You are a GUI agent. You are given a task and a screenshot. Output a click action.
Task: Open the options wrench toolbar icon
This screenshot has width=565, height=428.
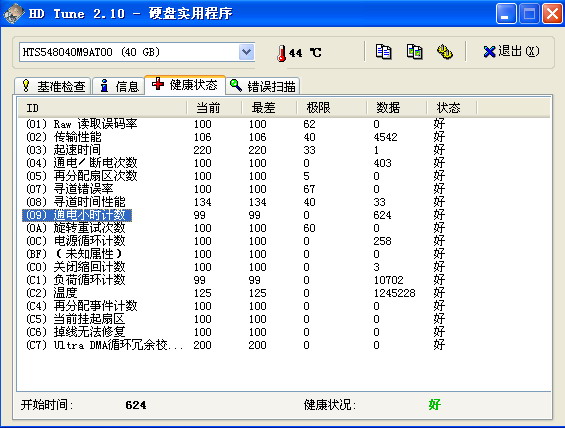click(x=445, y=52)
